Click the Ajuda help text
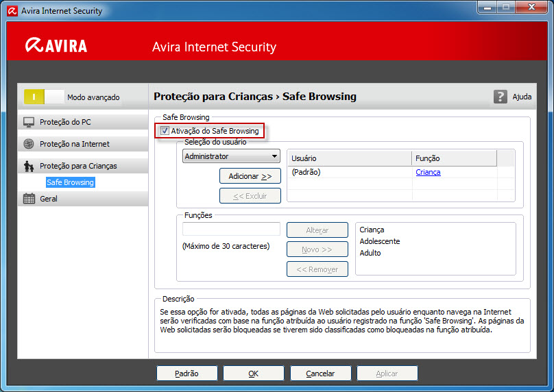 coord(522,97)
